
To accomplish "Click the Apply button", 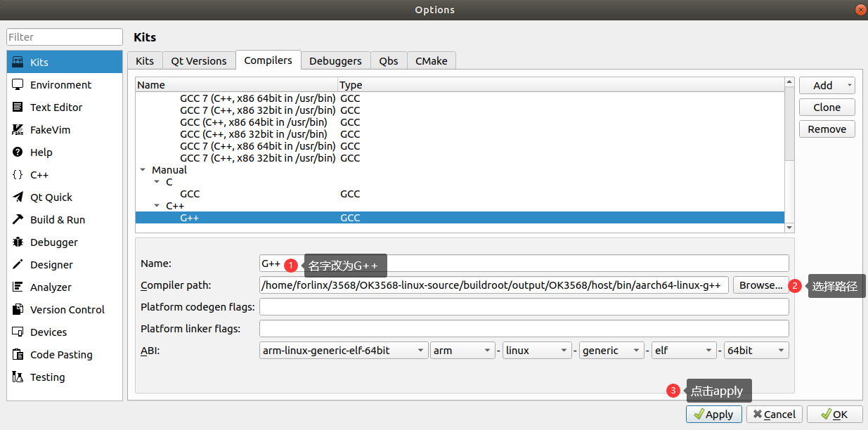I will 713,415.
